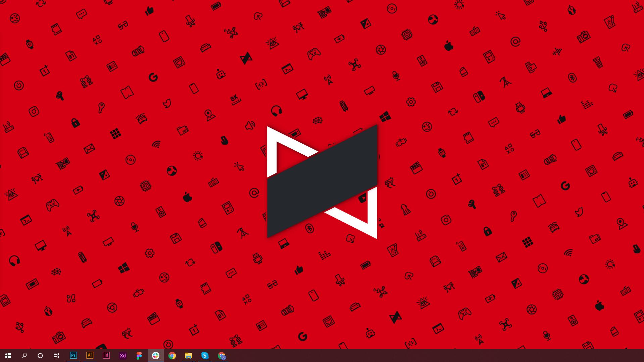
Task: Click an empty area of the taskbar
Action: (403, 356)
